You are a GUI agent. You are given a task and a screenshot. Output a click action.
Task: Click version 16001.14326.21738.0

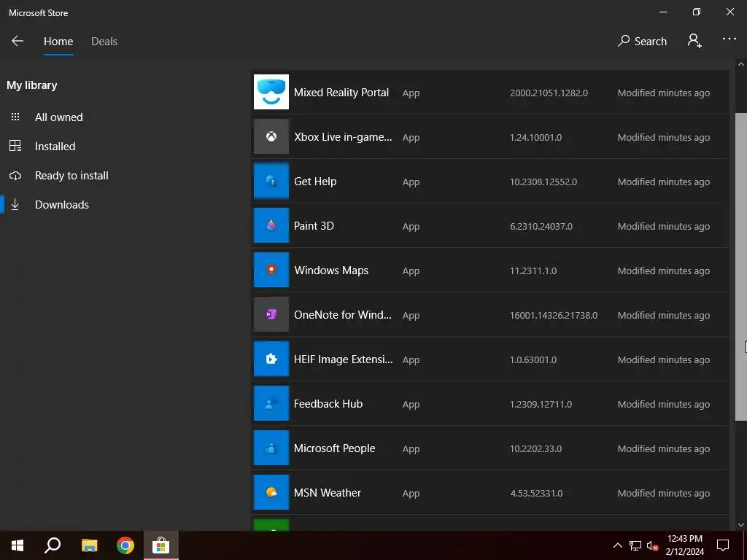[554, 315]
